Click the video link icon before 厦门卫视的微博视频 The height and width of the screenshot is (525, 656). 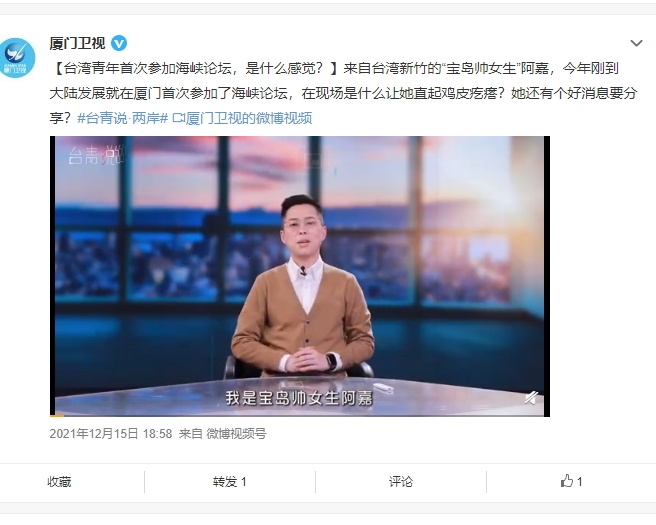(179, 118)
